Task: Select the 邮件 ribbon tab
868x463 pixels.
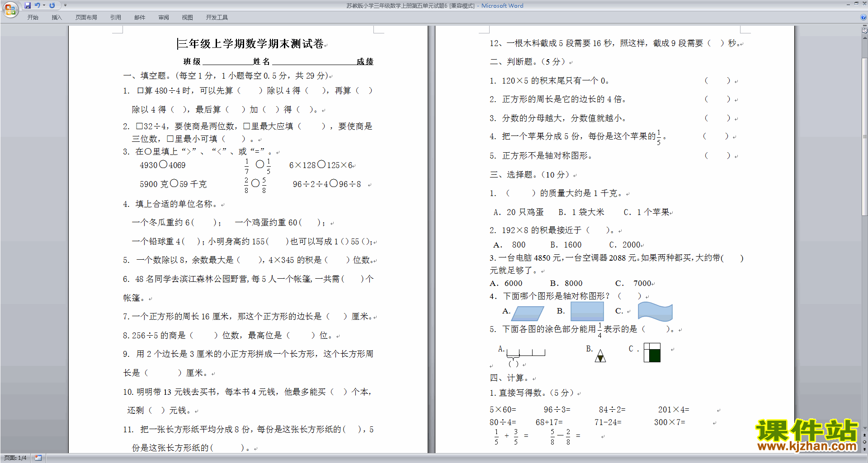Action: click(140, 18)
